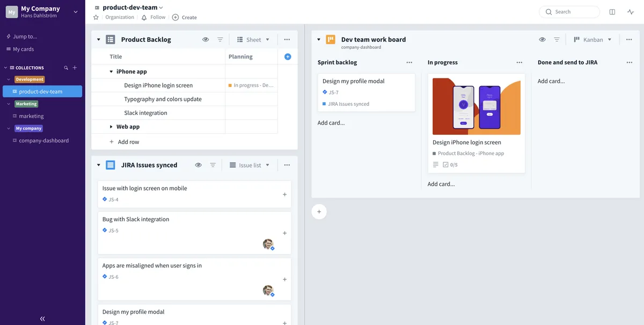Click the Follow bell icon
The image size is (644, 325).
coord(144,17)
